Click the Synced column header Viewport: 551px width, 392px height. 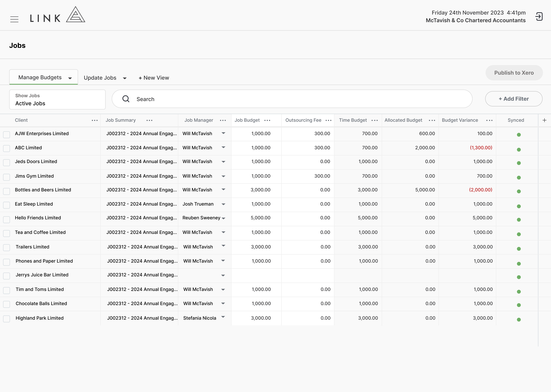click(x=516, y=120)
